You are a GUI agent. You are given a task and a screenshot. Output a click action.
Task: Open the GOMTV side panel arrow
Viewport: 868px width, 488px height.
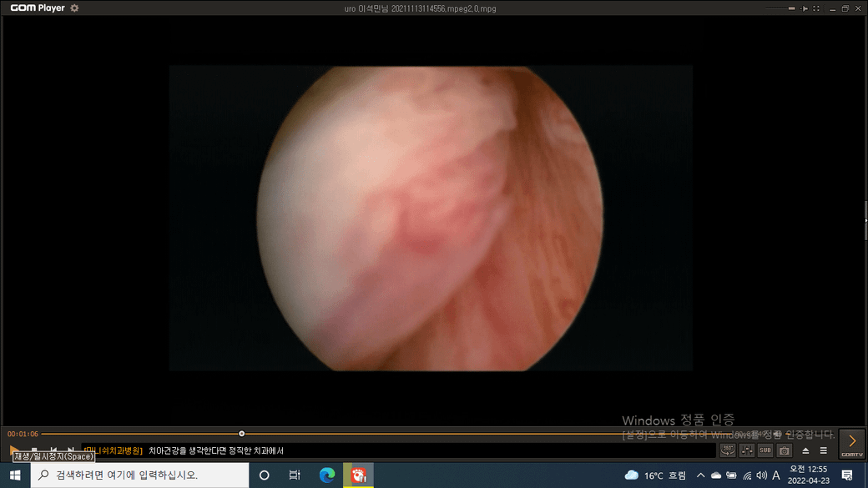coord(852,442)
